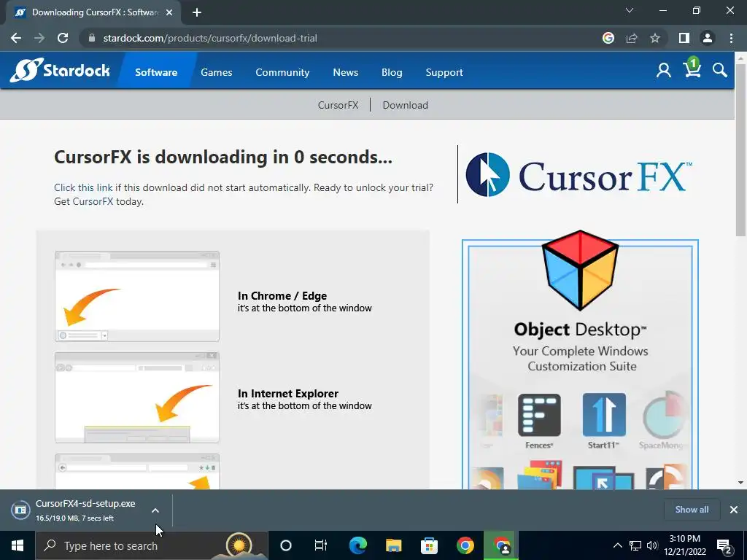Open Stardock account icon
Viewport: 747px width, 560px height.
664,71
